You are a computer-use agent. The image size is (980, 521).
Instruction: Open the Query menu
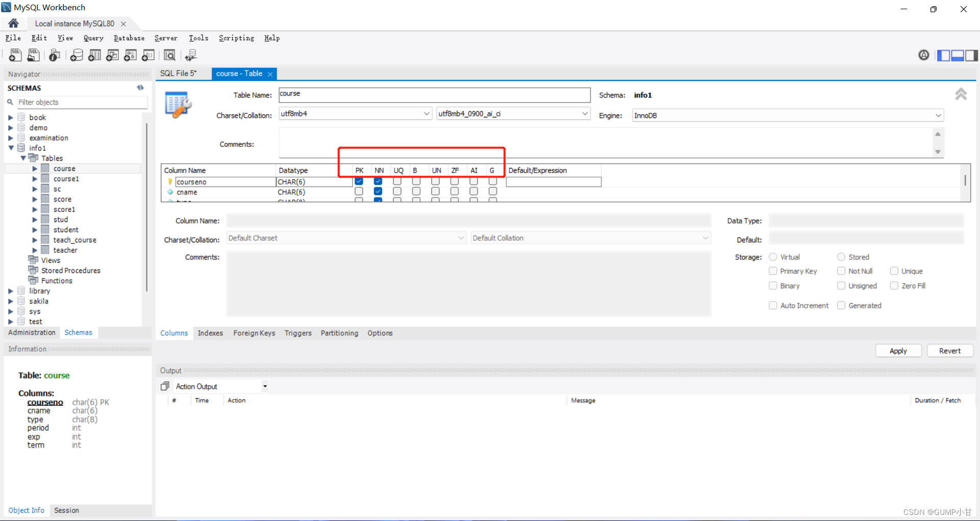point(93,38)
